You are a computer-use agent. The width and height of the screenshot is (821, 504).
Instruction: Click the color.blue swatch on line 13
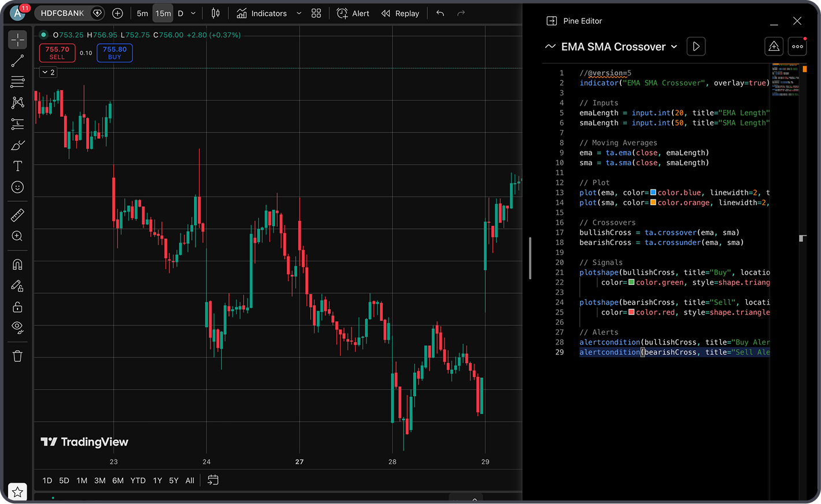tap(653, 192)
